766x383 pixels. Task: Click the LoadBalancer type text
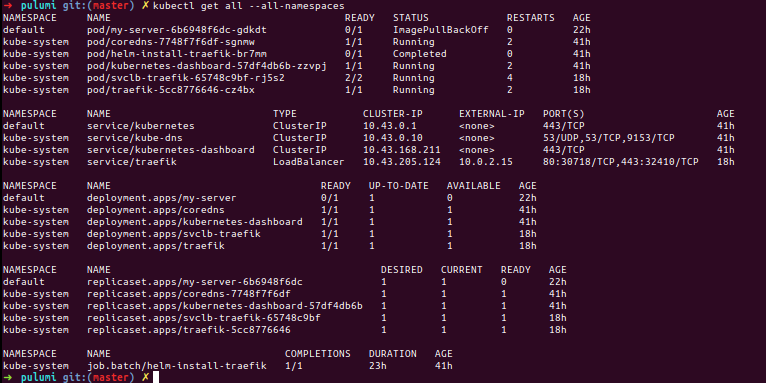(309, 162)
